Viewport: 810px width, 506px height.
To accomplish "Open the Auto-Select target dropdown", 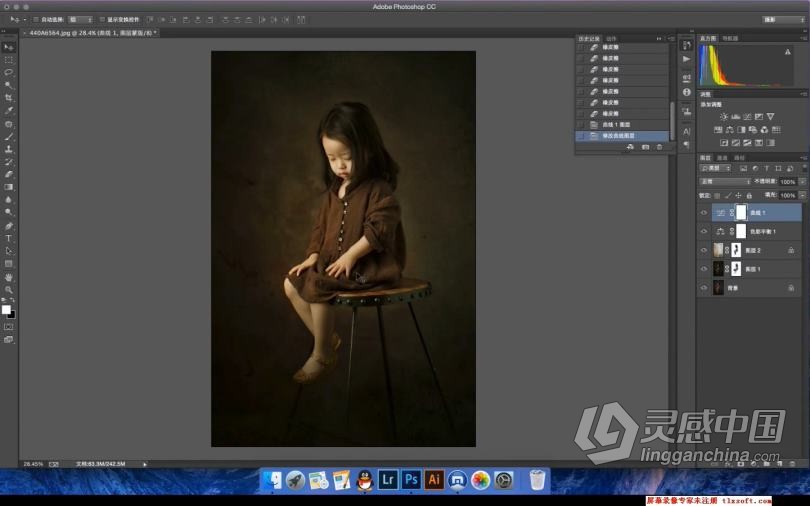I will (x=81, y=20).
